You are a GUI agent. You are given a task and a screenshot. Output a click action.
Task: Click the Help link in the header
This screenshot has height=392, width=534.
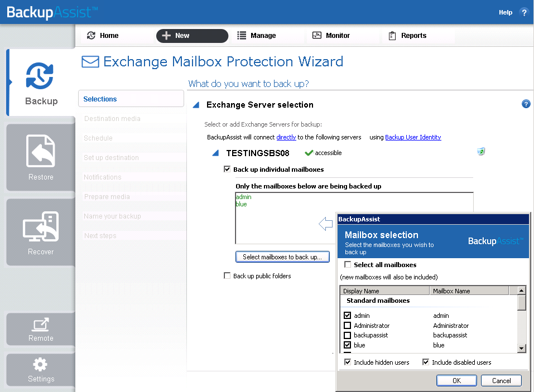(x=506, y=12)
